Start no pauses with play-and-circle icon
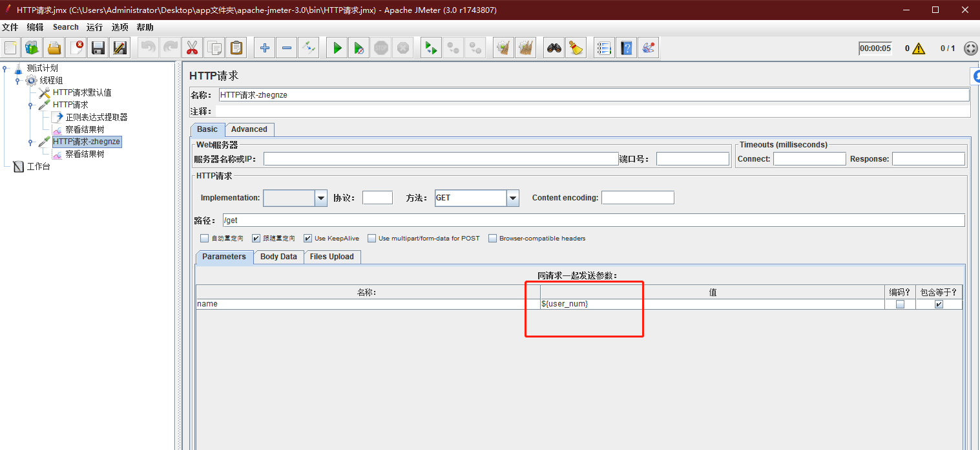The image size is (980, 450). pos(359,48)
